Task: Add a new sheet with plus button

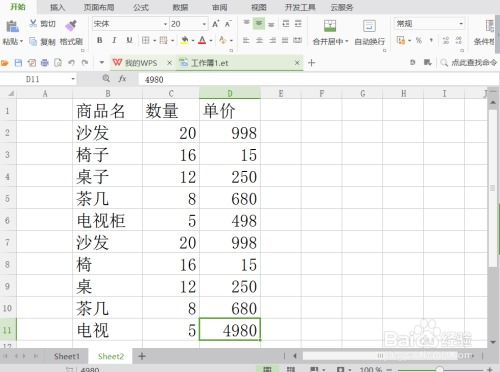Action: click(142, 356)
